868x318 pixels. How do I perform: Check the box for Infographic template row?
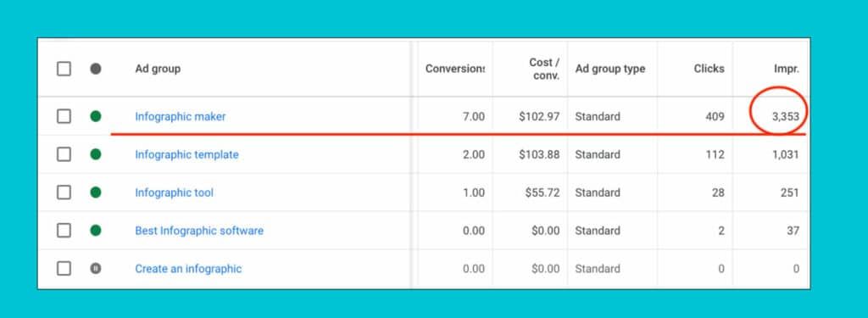[64, 154]
